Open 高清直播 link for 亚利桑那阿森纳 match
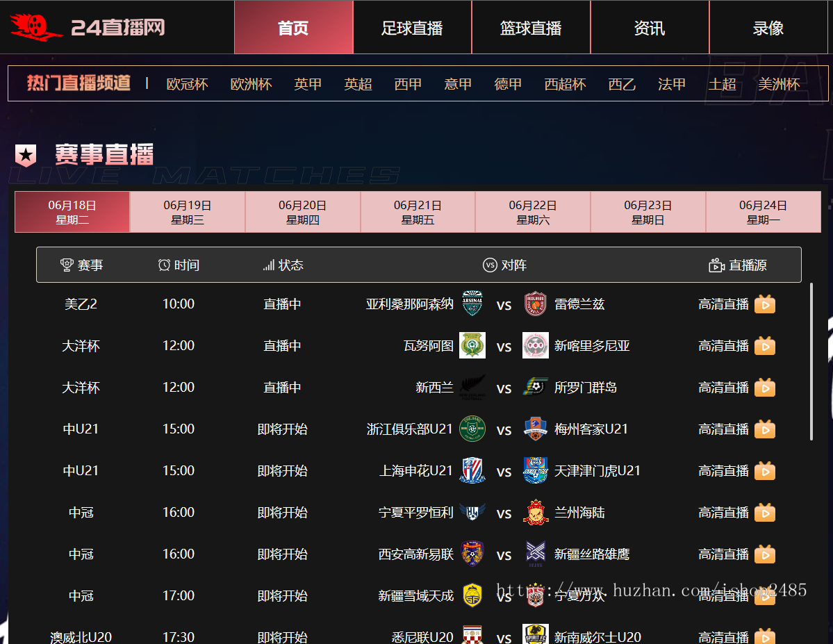The width and height of the screenshot is (833, 644). 723,304
